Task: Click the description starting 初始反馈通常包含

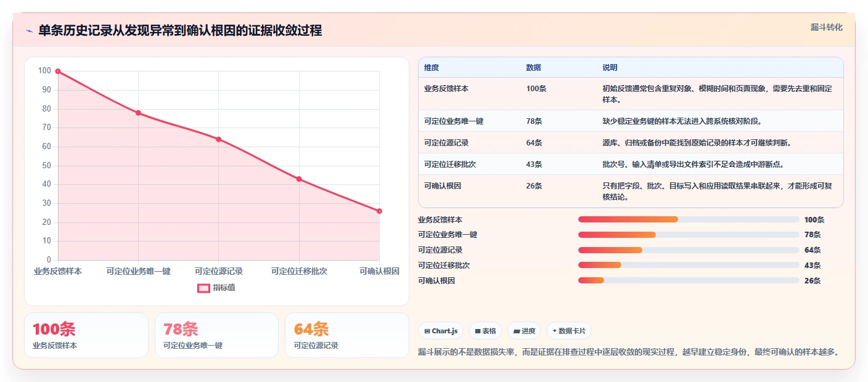Action: click(717, 94)
